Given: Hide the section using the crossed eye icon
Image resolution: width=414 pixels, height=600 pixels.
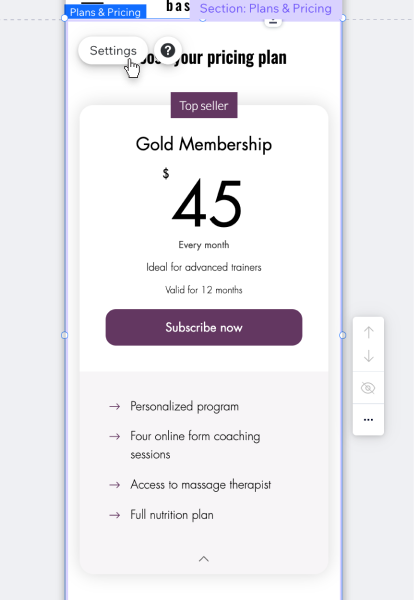Looking at the screenshot, I should pyautogui.click(x=368, y=388).
